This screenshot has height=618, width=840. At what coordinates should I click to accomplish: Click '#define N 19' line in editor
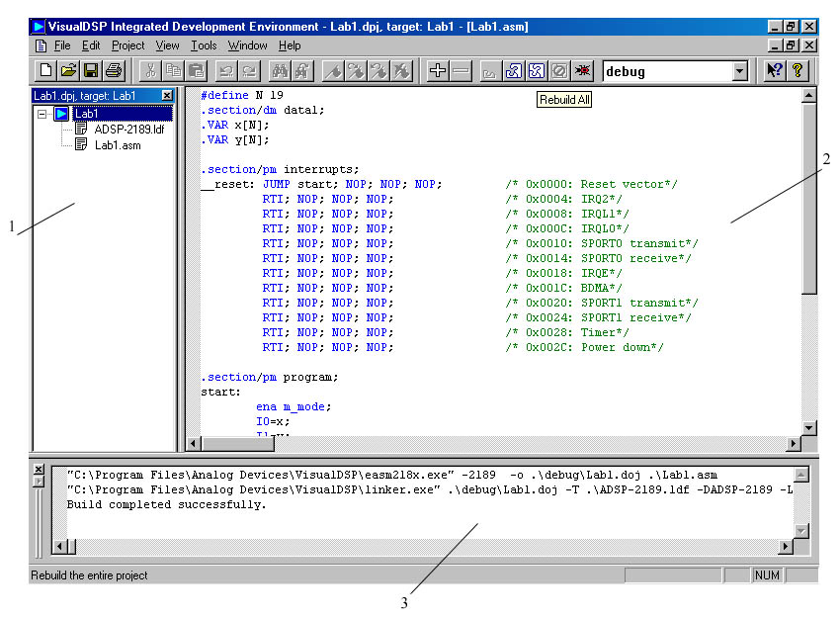pos(241,95)
